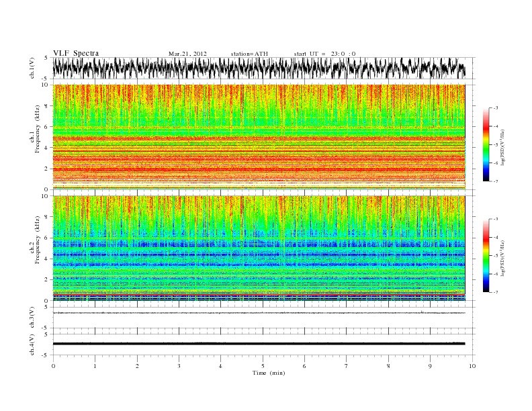The width and height of the screenshot is (532, 411).
Task: Click the 'ch.3(V)' axis label
Action: (x=32, y=318)
